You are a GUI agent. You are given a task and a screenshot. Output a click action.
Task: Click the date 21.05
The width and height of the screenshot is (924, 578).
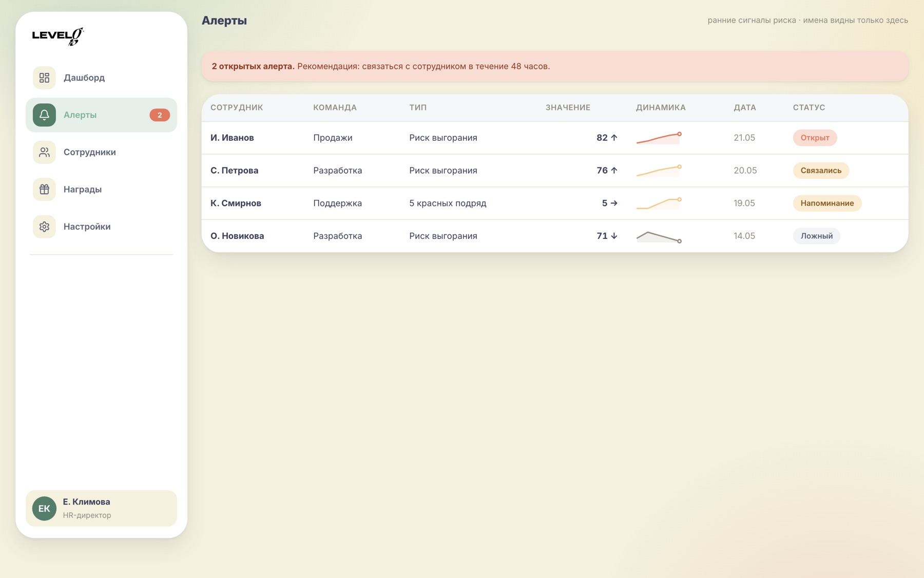click(744, 138)
